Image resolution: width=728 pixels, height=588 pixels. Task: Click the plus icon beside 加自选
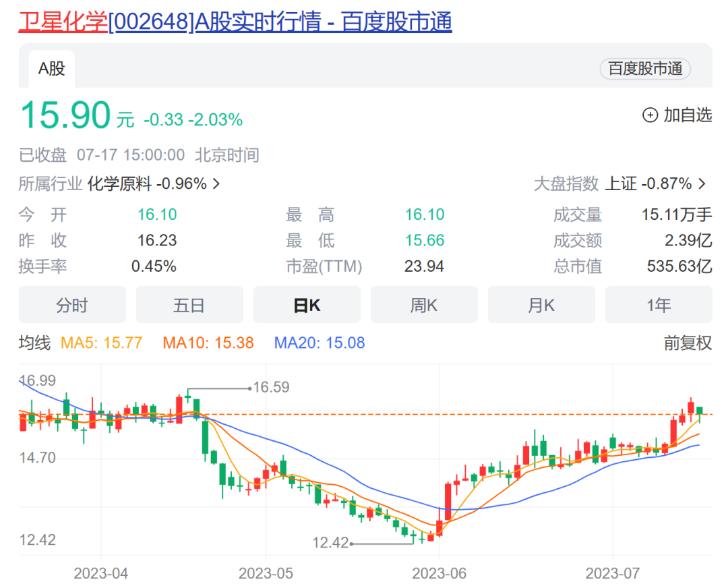tap(650, 115)
